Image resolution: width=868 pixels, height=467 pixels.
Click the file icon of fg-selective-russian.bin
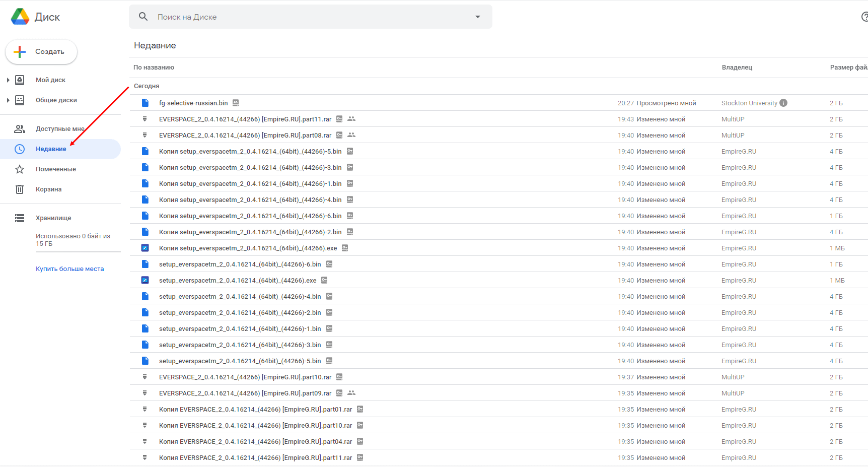click(x=145, y=103)
